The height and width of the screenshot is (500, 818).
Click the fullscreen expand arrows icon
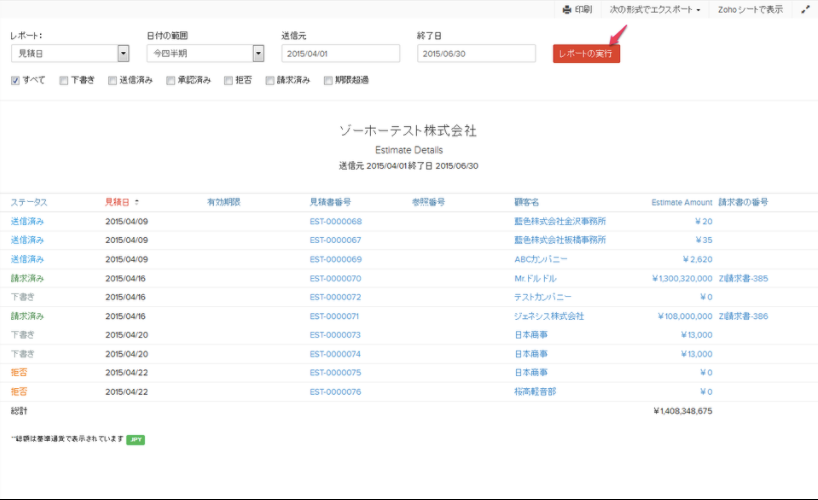[x=805, y=9]
